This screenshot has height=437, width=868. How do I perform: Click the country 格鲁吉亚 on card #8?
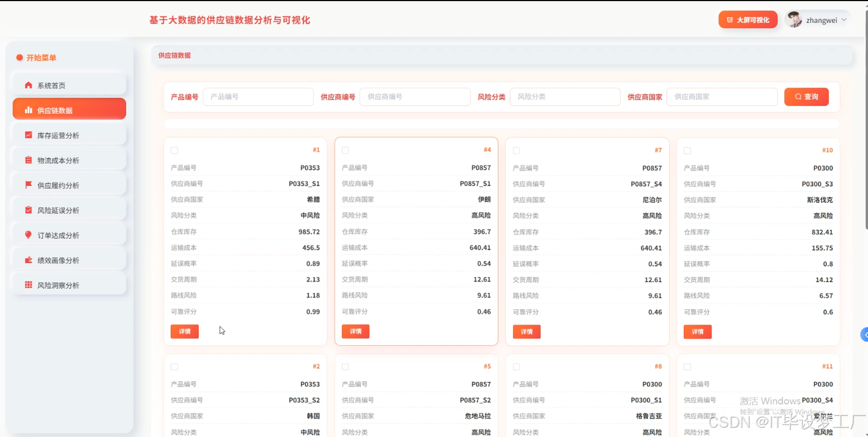click(x=649, y=416)
